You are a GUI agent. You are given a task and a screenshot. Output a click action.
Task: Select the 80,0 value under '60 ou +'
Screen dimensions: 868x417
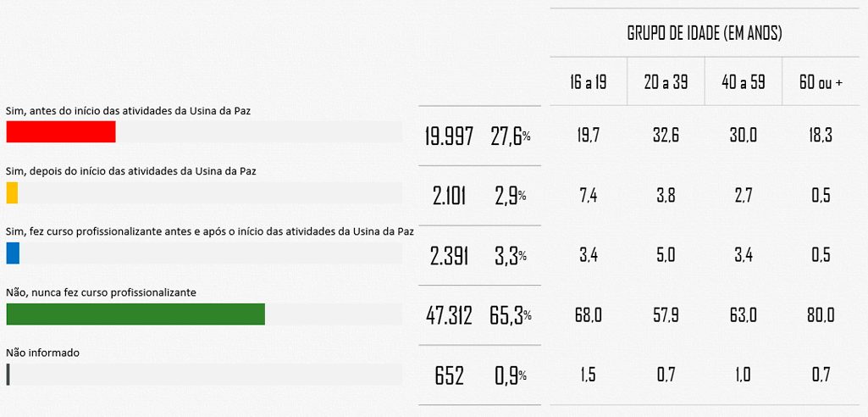[820, 315]
